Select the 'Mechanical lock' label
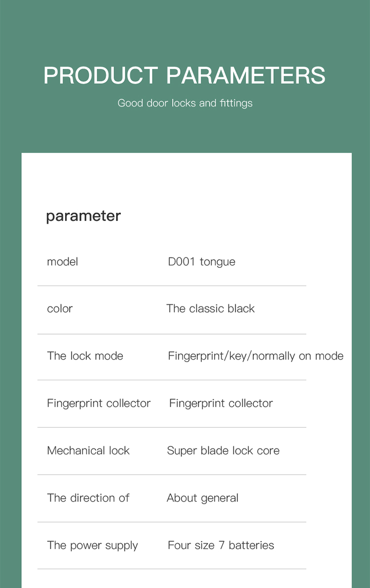370x588 pixels. pos(88,450)
